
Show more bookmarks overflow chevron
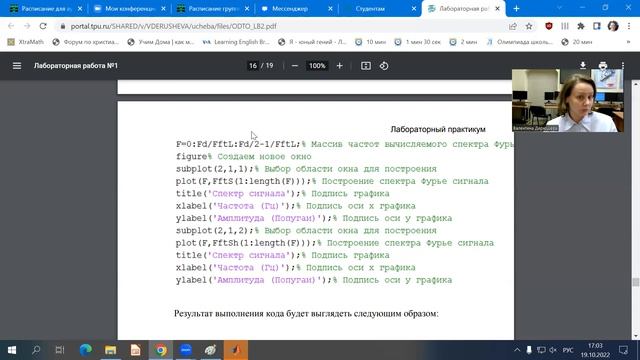pyautogui.click(x=628, y=42)
